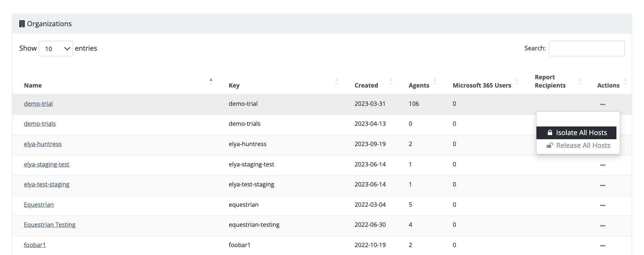Select the foobar1 key cell
This screenshot has height=255, width=644.
pyautogui.click(x=240, y=245)
